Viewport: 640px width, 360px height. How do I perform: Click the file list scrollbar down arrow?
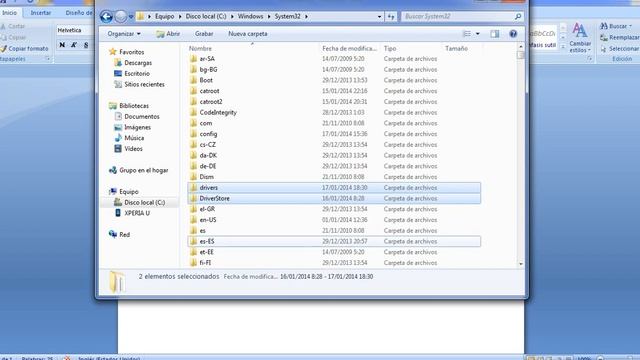pos(521,264)
